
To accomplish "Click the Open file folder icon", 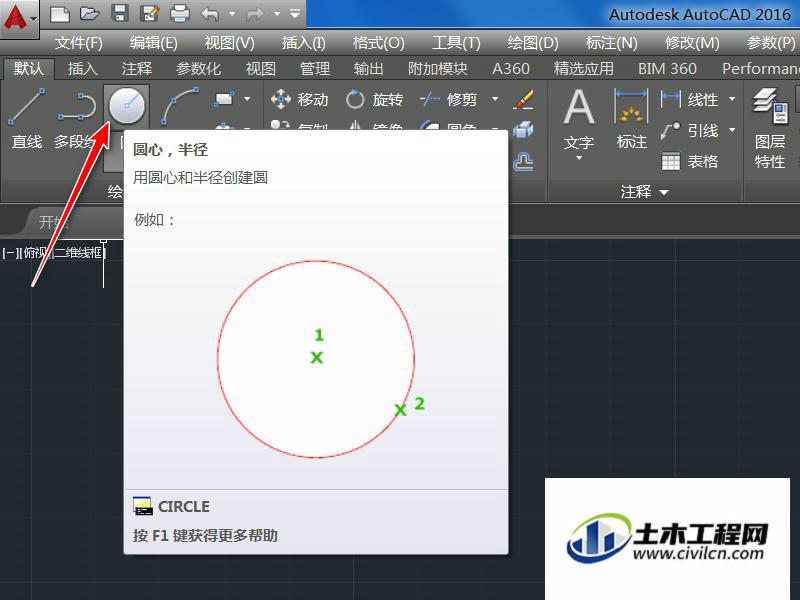I will (x=90, y=14).
